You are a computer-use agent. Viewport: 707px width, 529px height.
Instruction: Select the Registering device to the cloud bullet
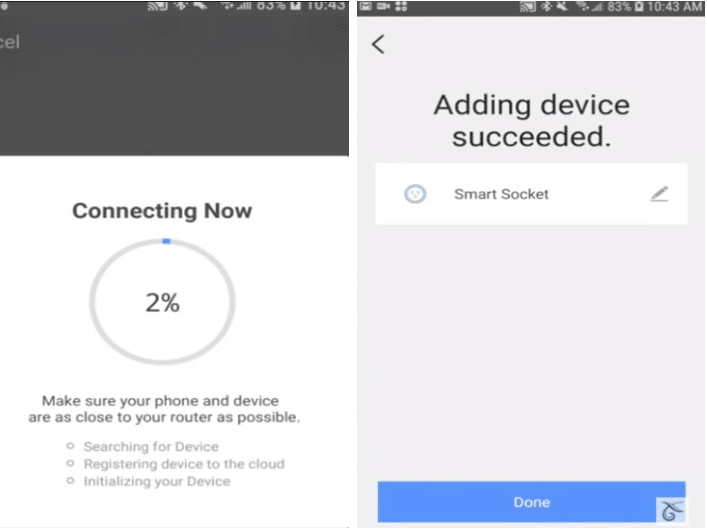[70, 463]
